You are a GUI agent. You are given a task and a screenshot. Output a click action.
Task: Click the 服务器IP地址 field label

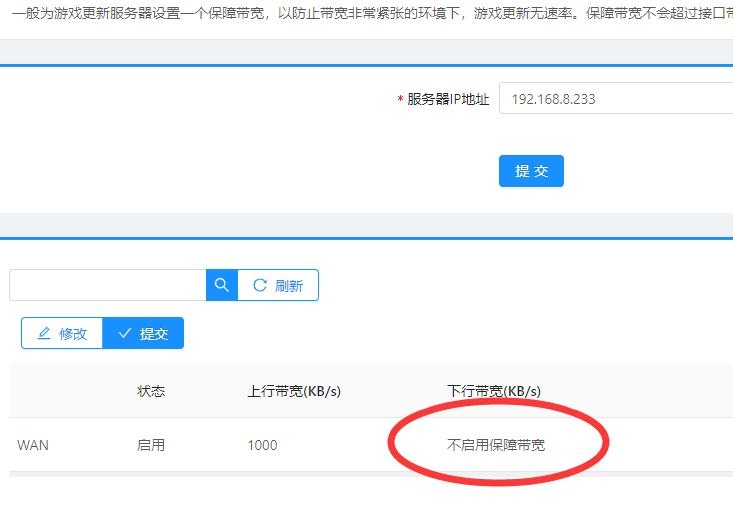click(x=448, y=100)
